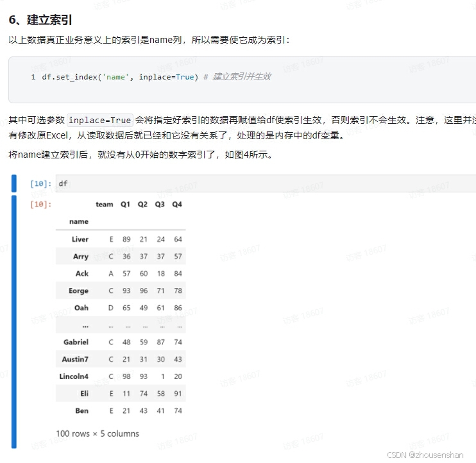Viewport: 476px width, 463px height.
Task: Click Q4 value 86 in Oah row
Action: [178, 308]
